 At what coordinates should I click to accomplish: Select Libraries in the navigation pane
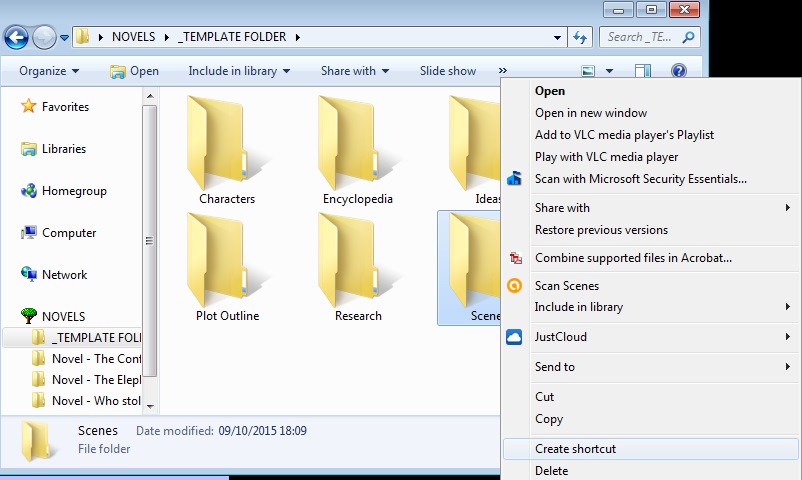point(53,149)
